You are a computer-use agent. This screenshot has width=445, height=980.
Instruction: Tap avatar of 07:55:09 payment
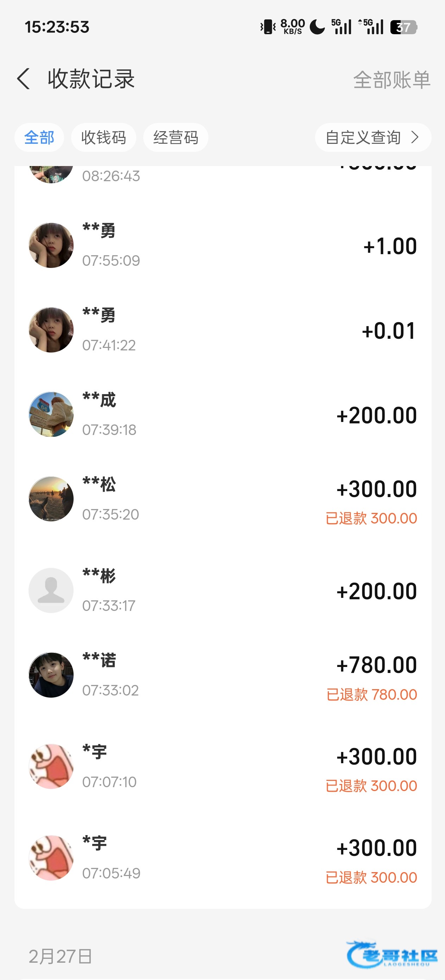click(x=51, y=245)
